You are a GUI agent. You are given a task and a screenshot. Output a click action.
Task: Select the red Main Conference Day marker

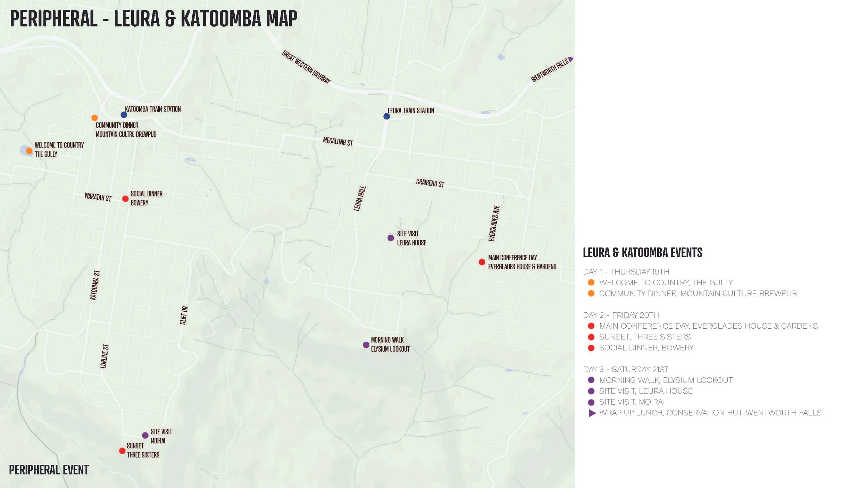point(482,262)
